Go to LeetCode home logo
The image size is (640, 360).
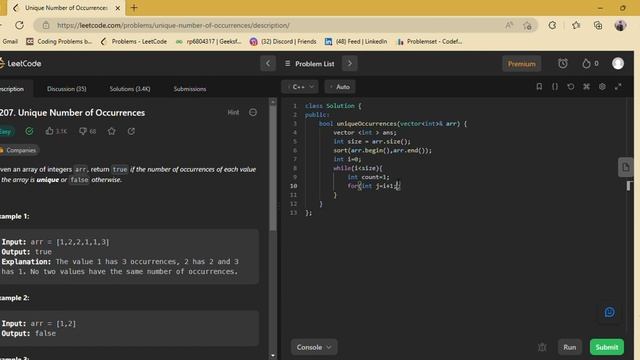20,64
